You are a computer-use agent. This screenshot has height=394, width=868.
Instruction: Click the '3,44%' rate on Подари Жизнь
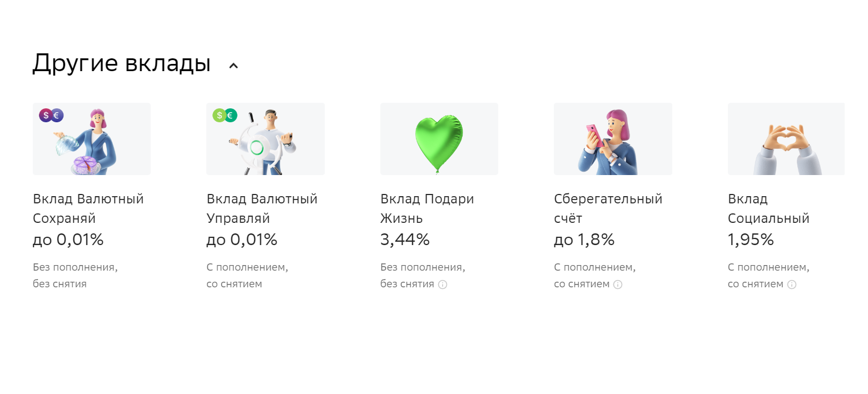pyautogui.click(x=405, y=240)
